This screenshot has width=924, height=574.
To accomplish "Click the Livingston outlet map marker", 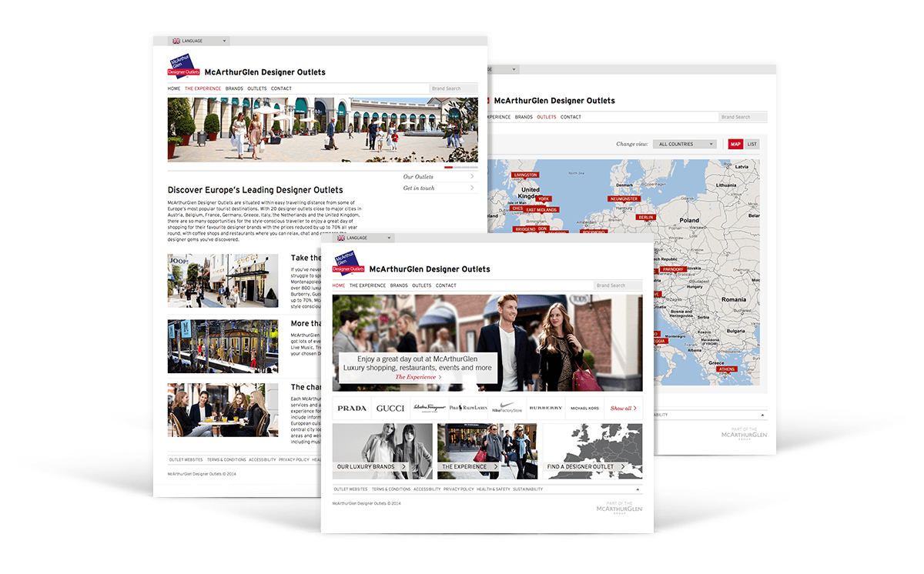I will (525, 175).
